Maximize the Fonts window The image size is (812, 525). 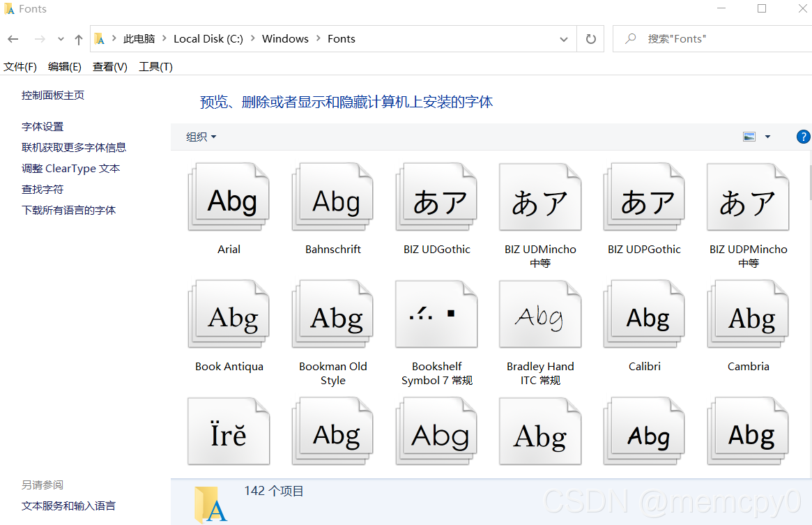[762, 8]
